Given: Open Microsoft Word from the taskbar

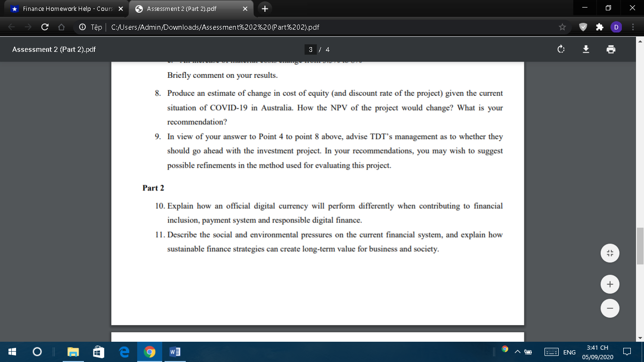Looking at the screenshot, I should click(175, 352).
